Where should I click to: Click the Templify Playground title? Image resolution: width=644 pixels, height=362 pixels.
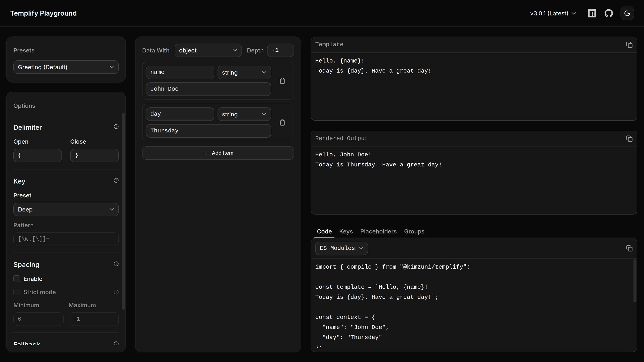click(x=43, y=13)
